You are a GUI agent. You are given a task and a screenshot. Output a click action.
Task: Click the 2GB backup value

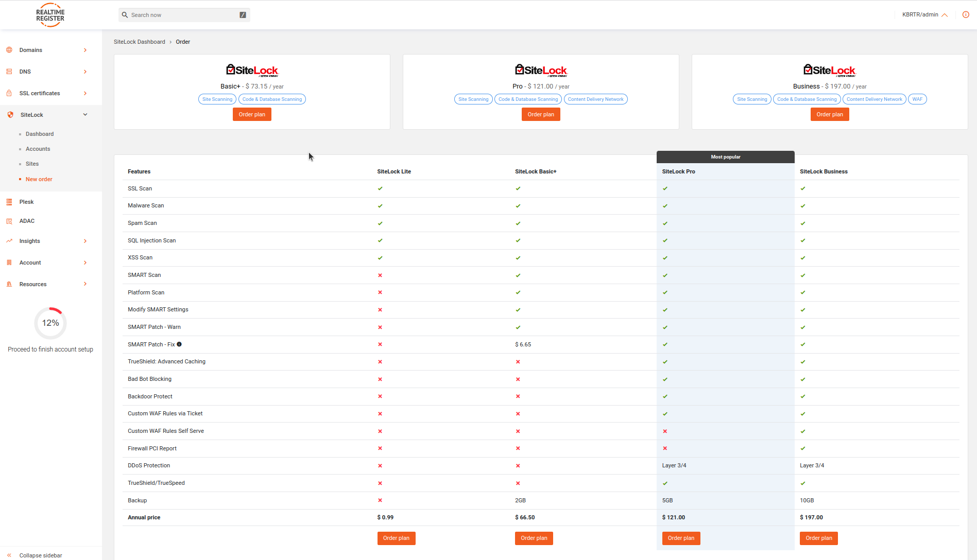point(520,500)
